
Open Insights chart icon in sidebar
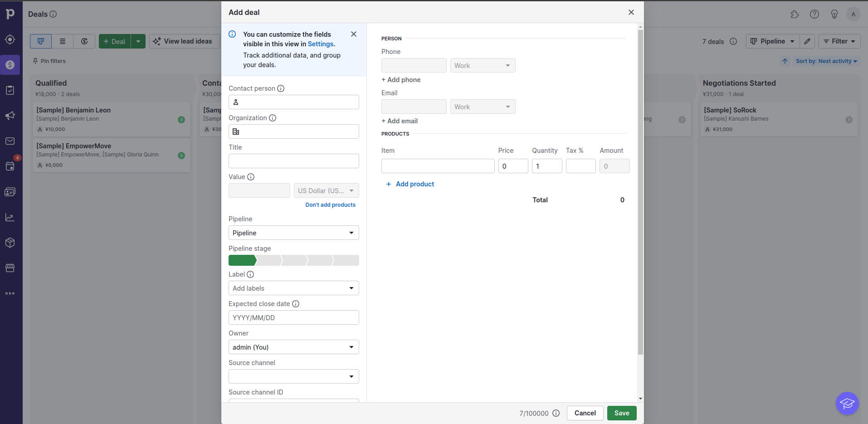tap(10, 217)
